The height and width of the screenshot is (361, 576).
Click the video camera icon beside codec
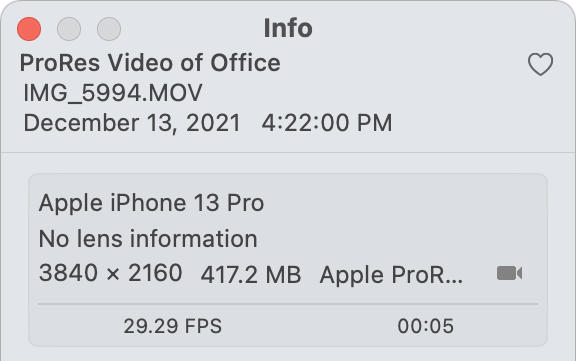(x=510, y=274)
